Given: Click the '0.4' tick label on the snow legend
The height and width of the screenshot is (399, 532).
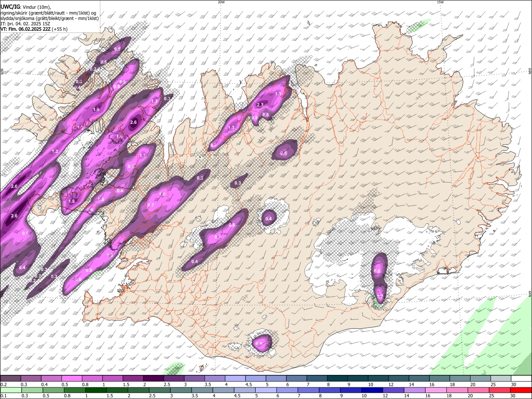Looking at the screenshot, I should click(x=44, y=384).
